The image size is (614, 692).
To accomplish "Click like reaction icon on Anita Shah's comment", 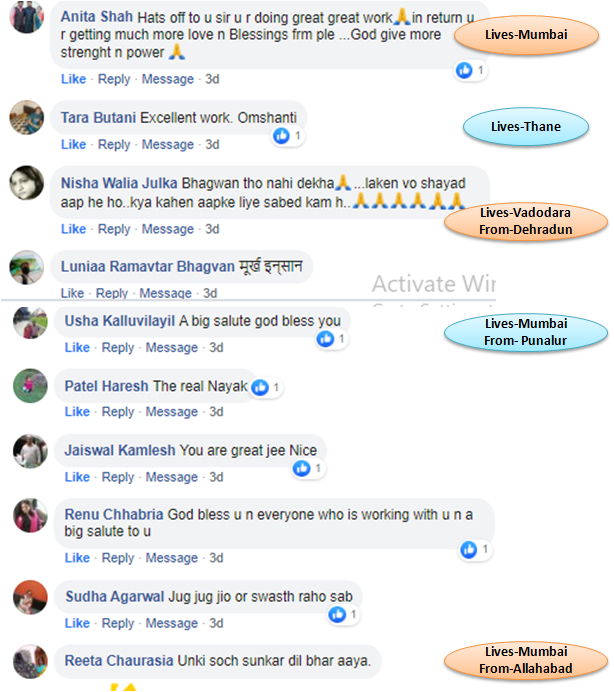I will tap(464, 70).
